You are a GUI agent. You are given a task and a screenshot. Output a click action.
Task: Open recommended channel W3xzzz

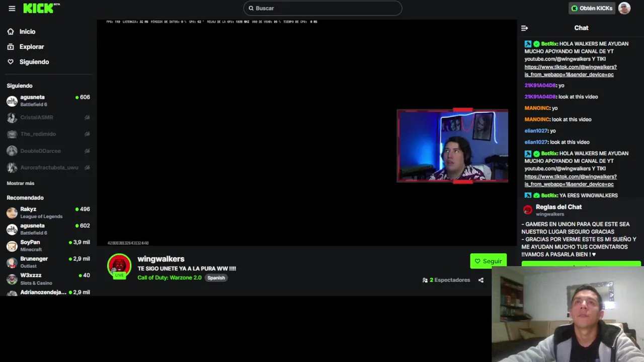[48, 279]
